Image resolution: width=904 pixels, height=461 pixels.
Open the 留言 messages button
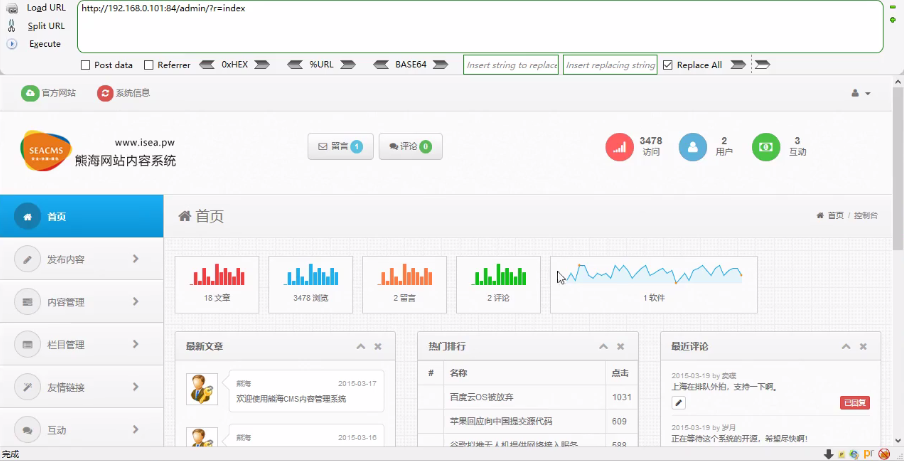341,146
